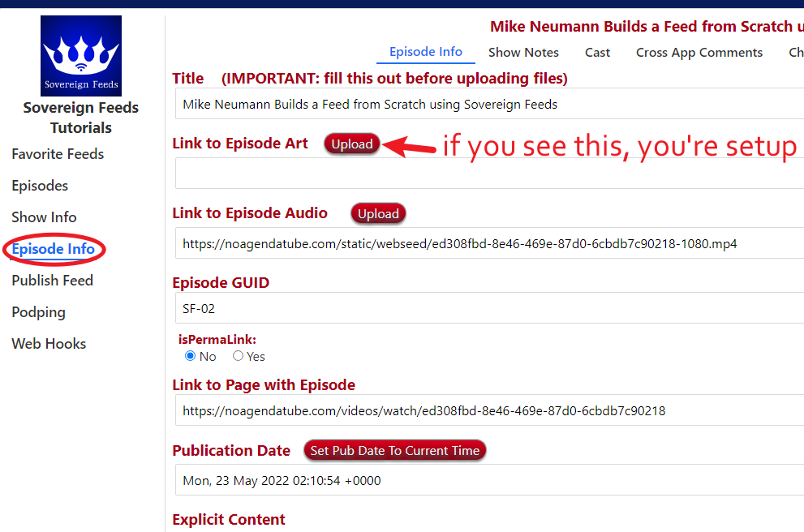Switch to the Show Notes tab
Viewport: 804px width, 532px height.
(523, 53)
